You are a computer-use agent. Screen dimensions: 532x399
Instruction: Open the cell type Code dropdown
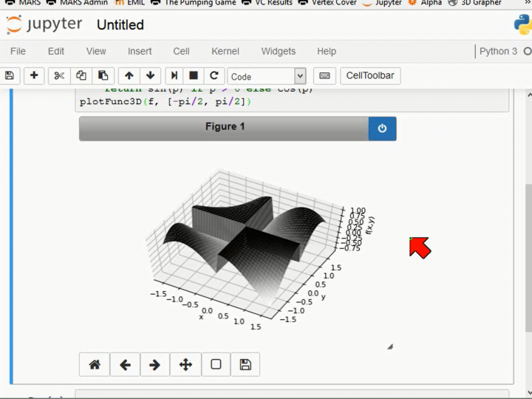tap(267, 76)
